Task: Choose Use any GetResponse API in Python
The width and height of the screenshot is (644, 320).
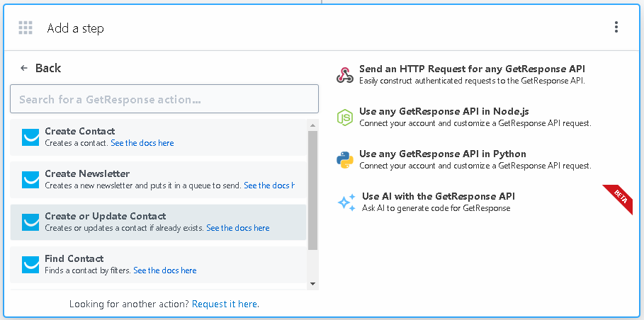Action: click(x=464, y=160)
